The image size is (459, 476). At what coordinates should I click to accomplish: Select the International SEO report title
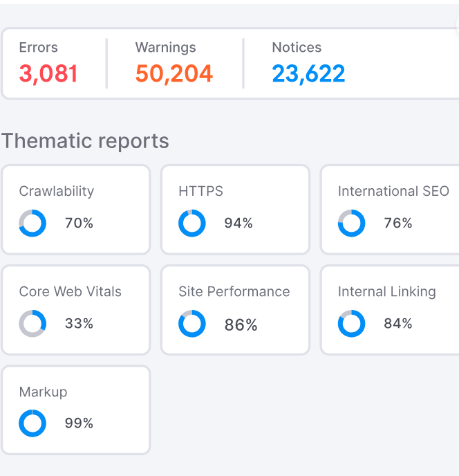click(393, 192)
